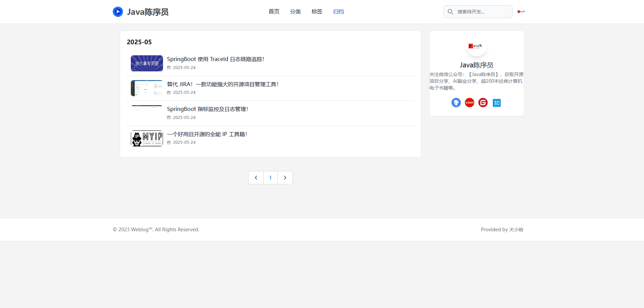Open the 首页 navigation item
This screenshot has width=644, height=308.
[x=274, y=12]
